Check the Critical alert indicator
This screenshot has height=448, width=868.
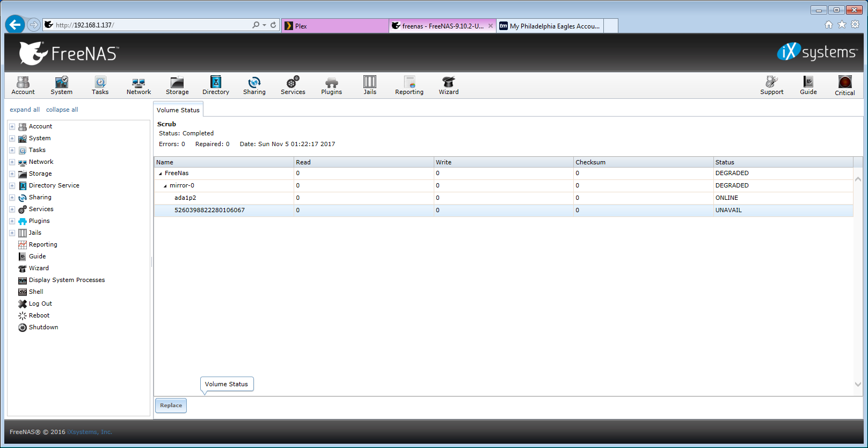[x=845, y=85]
